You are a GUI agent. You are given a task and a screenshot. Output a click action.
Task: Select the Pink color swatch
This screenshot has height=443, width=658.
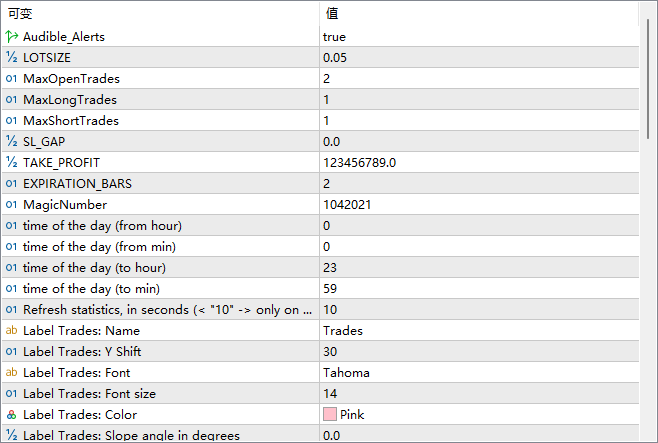pyautogui.click(x=329, y=414)
